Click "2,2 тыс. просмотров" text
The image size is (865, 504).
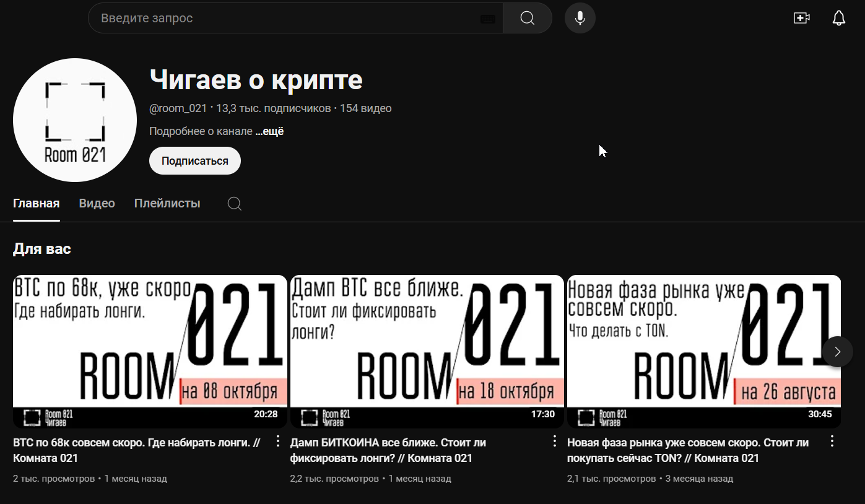334,479
